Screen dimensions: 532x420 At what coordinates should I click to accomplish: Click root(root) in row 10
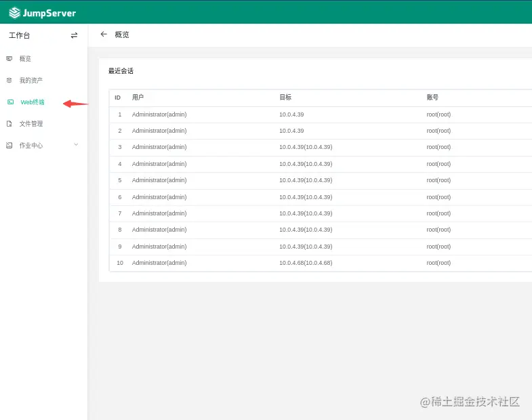point(438,263)
